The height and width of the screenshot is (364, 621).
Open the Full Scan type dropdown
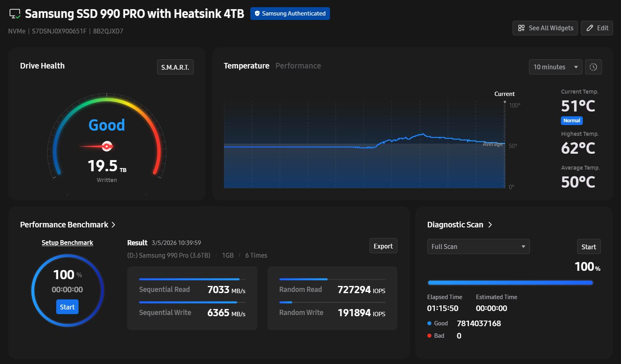478,247
